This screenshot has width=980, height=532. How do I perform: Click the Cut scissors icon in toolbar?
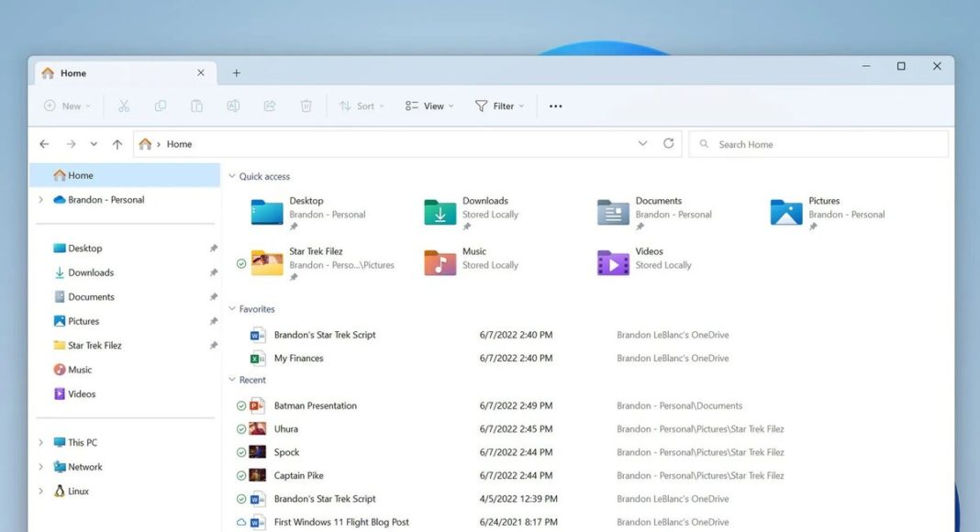[124, 106]
